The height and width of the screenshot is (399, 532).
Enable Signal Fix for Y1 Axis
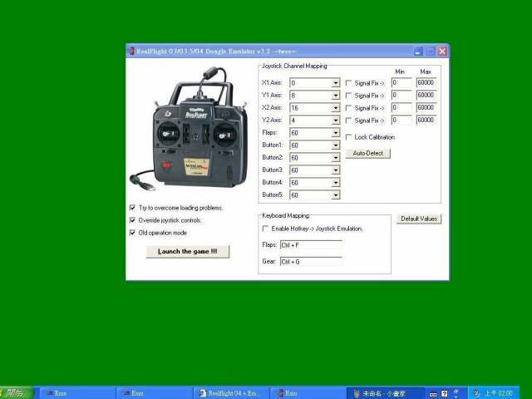tap(348, 96)
